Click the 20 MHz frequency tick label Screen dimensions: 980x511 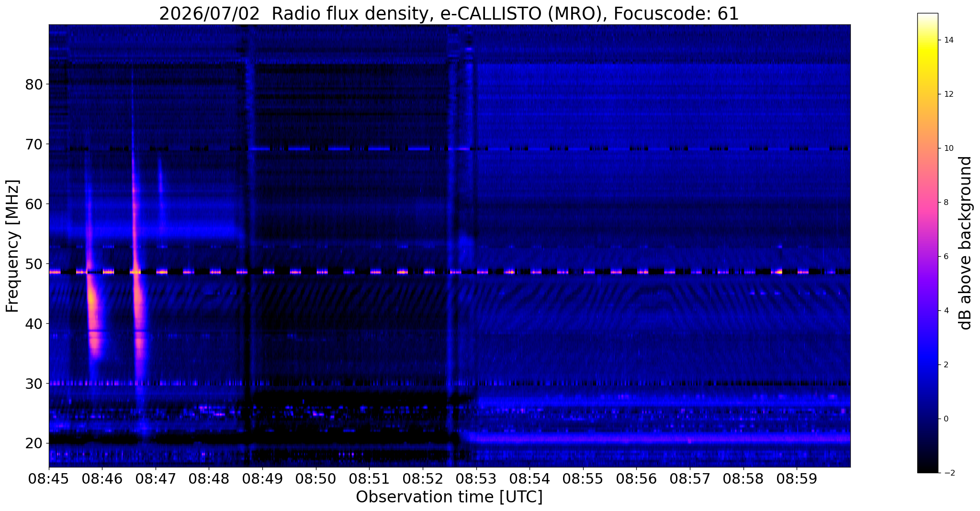34,443
